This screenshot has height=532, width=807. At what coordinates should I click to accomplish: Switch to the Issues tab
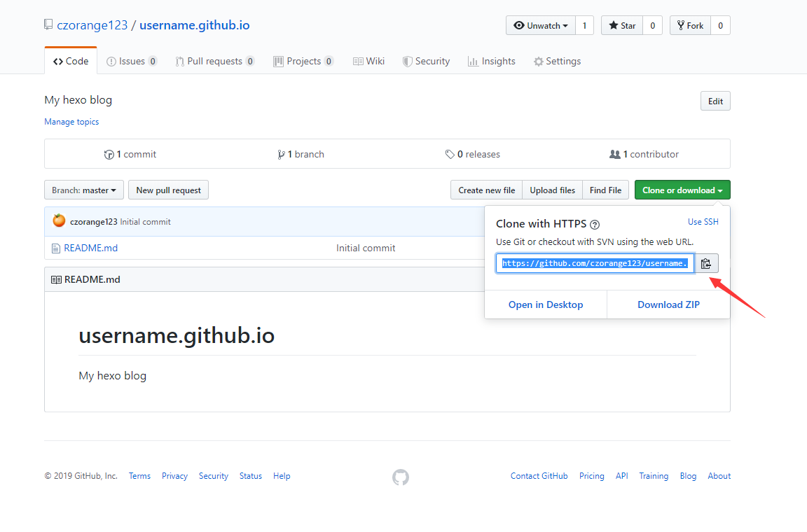click(131, 62)
